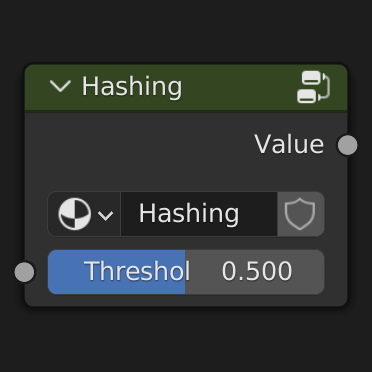372x372 pixels.
Task: Click the Value output socket
Action: click(347, 145)
